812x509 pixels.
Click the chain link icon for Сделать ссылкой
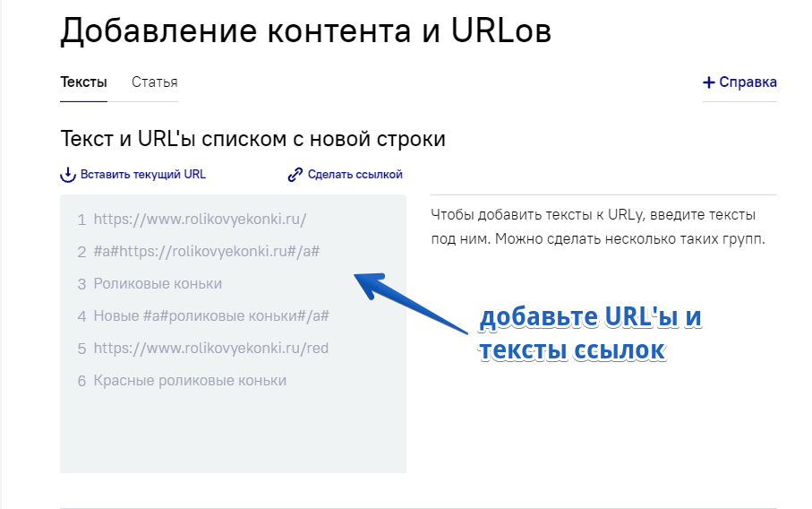(x=295, y=175)
